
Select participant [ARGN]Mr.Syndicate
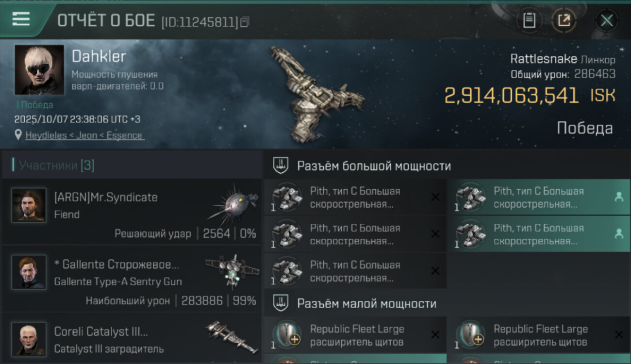132,212
